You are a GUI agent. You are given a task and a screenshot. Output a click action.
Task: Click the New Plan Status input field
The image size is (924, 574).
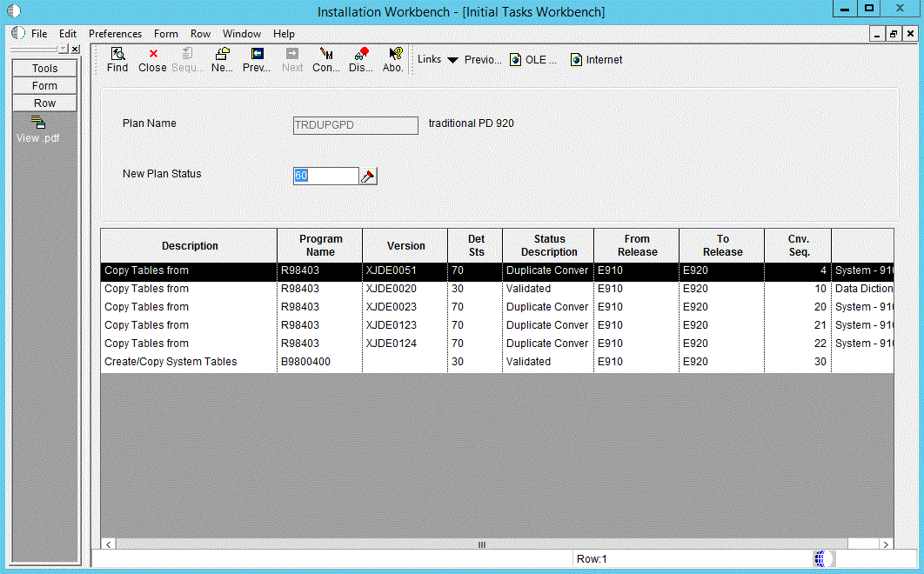pyautogui.click(x=325, y=177)
